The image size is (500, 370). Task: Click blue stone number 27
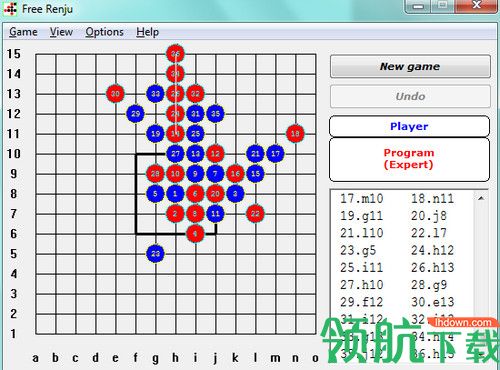click(175, 154)
